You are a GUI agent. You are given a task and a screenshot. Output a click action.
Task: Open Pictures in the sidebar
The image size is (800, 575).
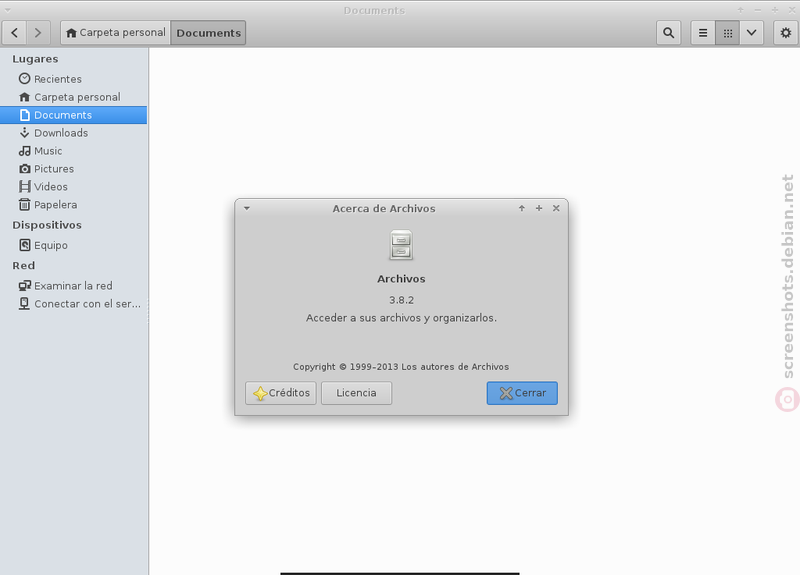73,168
